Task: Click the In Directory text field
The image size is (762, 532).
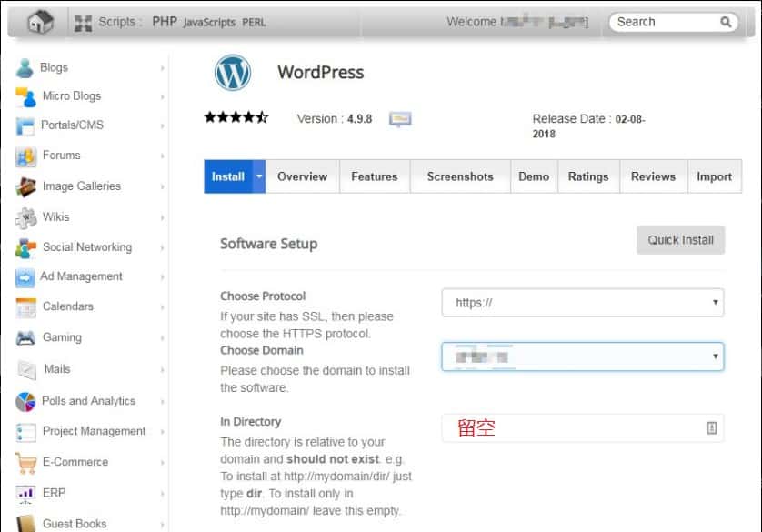Action: point(583,428)
